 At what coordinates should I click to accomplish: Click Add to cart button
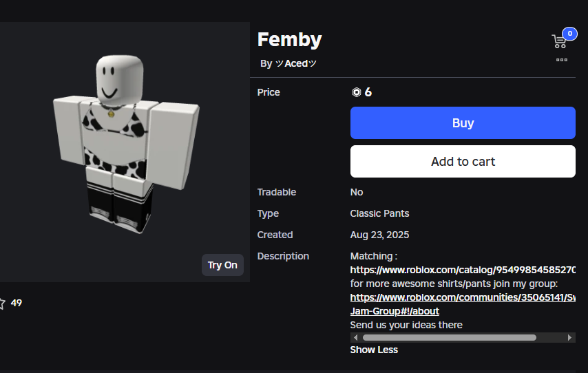point(463,162)
